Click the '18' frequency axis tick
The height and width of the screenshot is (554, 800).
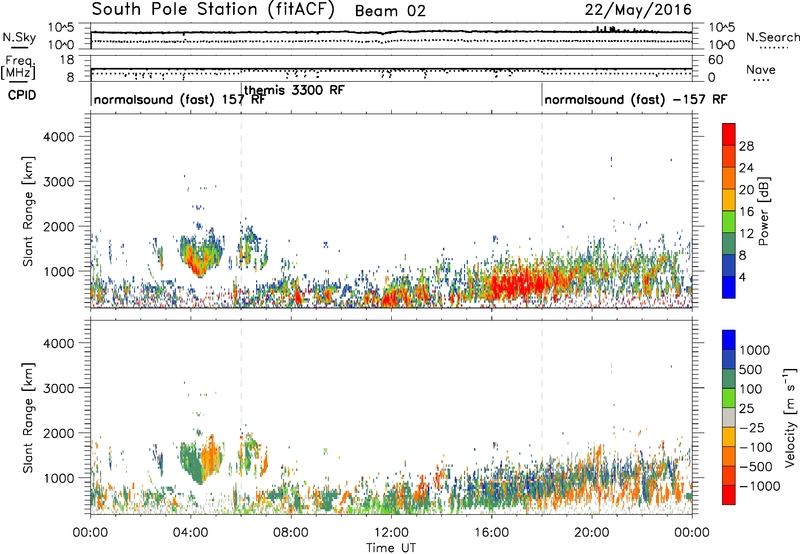pos(67,60)
